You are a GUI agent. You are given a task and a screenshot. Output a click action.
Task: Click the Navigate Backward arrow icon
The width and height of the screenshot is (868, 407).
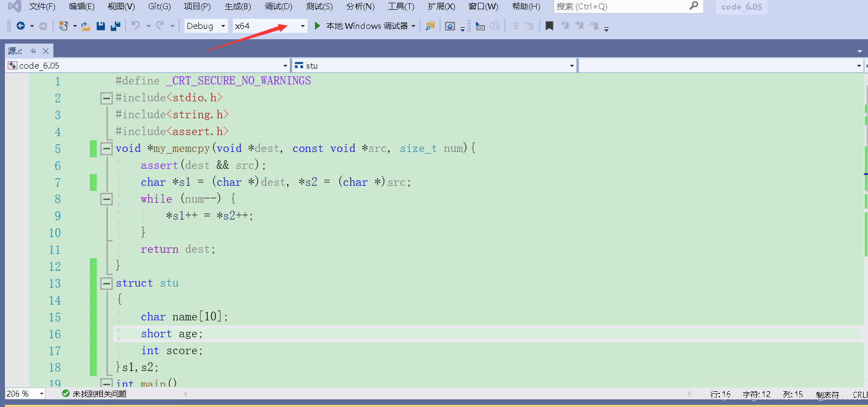(x=21, y=26)
